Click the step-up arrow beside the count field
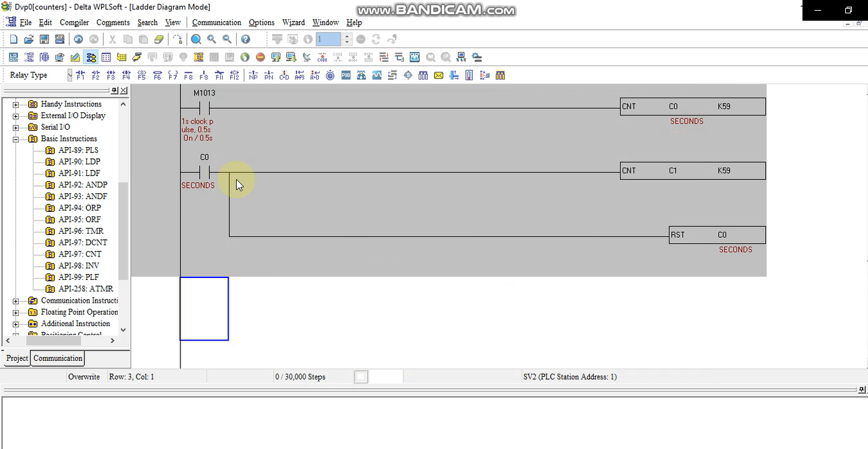868x449 pixels. pyautogui.click(x=346, y=36)
